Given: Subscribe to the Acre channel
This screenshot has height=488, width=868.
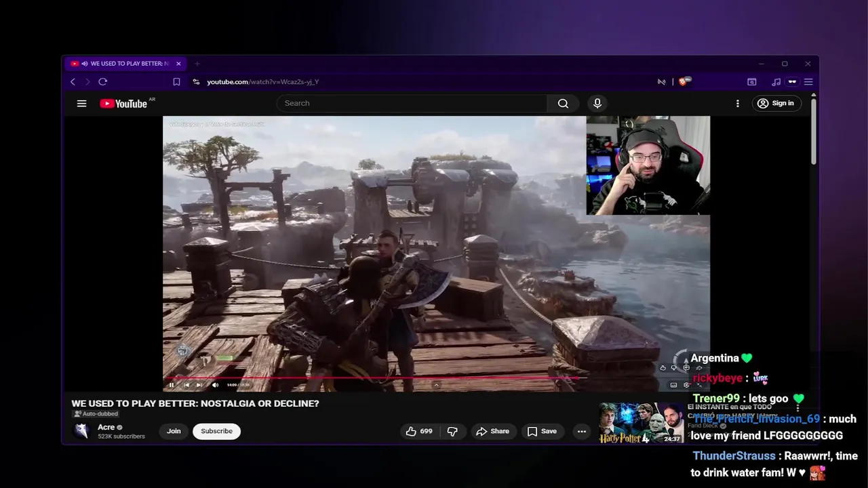Looking at the screenshot, I should 216,431.
